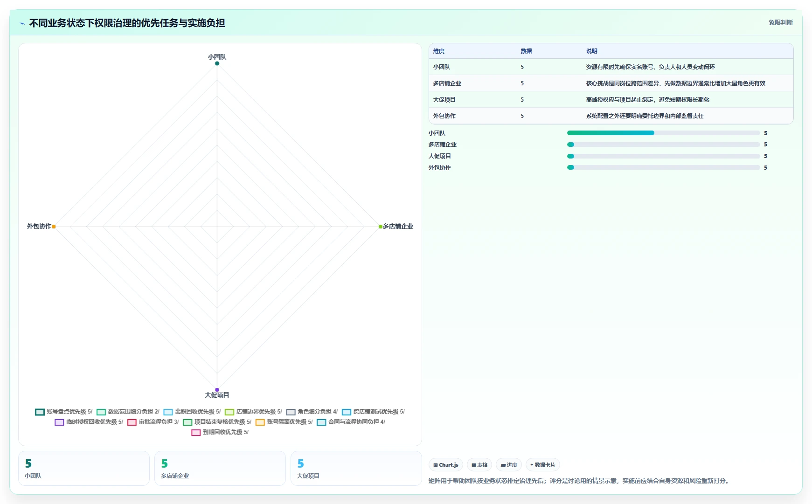Select the 小团队 row in the table
The image size is (812, 504).
tap(611, 67)
